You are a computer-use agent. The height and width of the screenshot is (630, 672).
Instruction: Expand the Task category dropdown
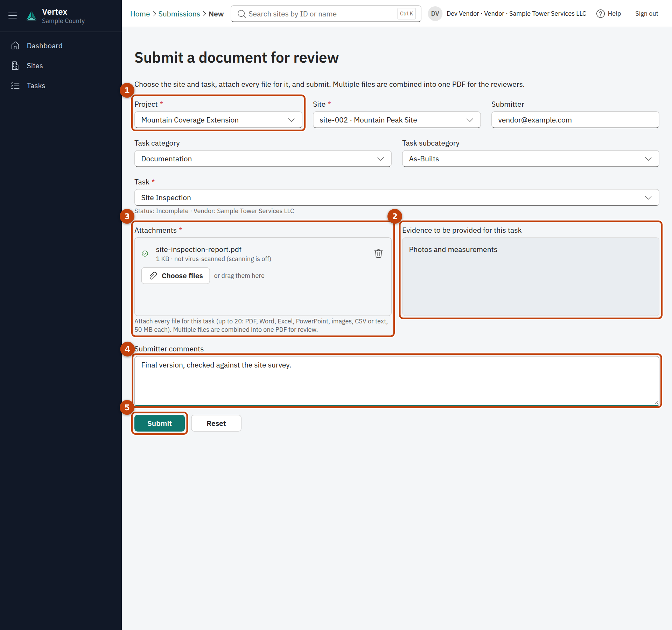(x=263, y=159)
